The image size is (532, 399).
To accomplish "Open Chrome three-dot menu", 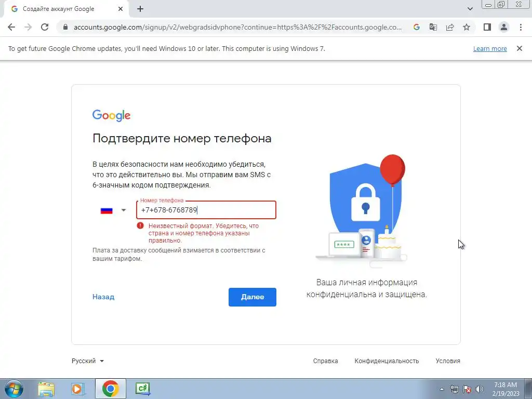I will point(521,27).
